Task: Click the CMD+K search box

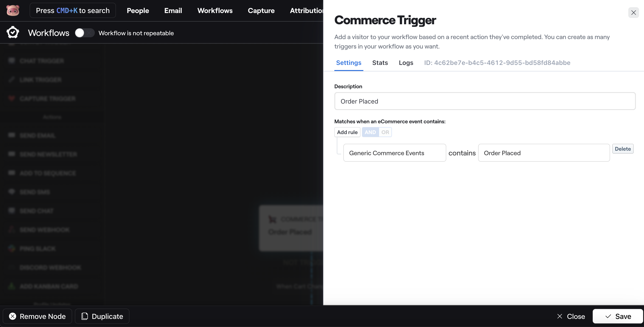Action: (73, 11)
